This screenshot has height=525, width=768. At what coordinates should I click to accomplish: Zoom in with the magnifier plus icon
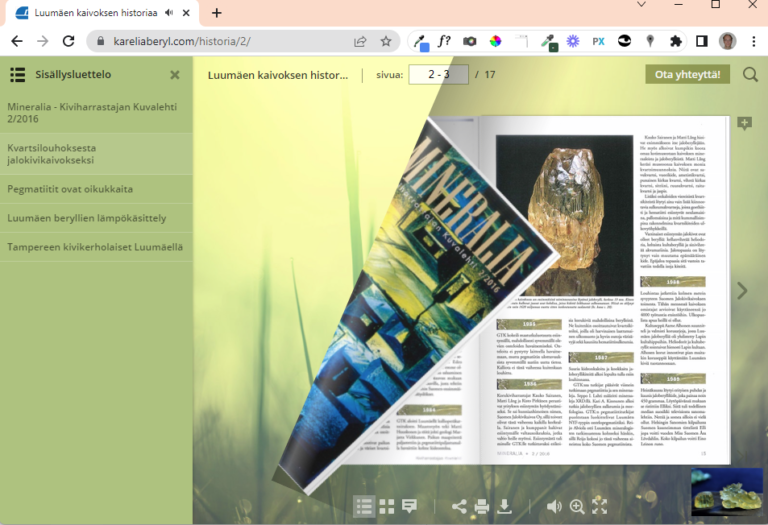coord(577,506)
